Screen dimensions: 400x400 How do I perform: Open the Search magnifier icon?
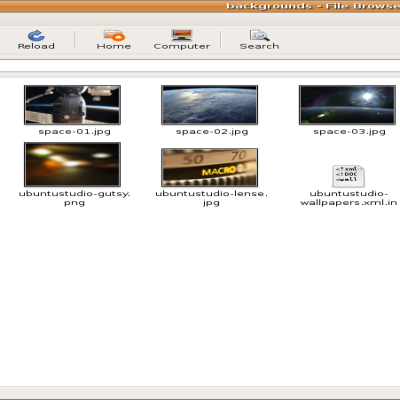pos(259,35)
